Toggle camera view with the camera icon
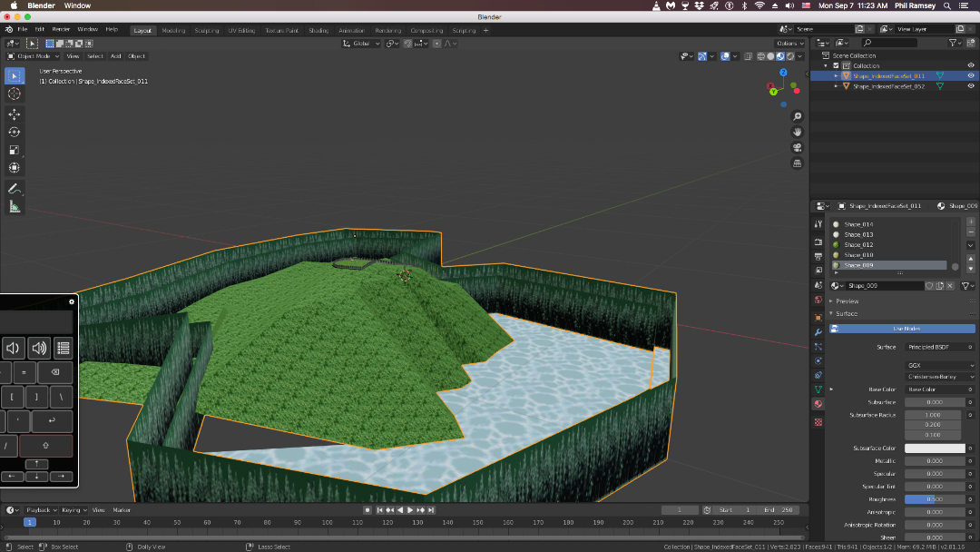 tap(797, 148)
